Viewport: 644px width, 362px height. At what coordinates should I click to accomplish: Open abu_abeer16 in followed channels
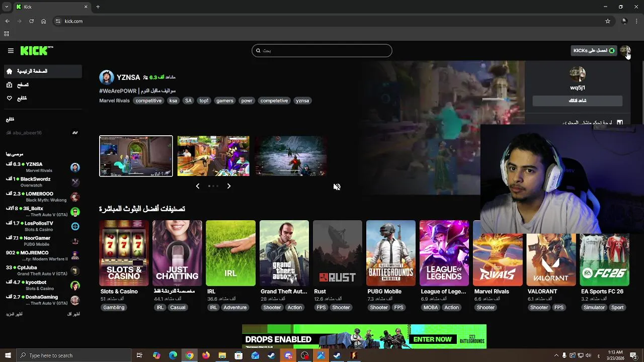pyautogui.click(x=43, y=133)
